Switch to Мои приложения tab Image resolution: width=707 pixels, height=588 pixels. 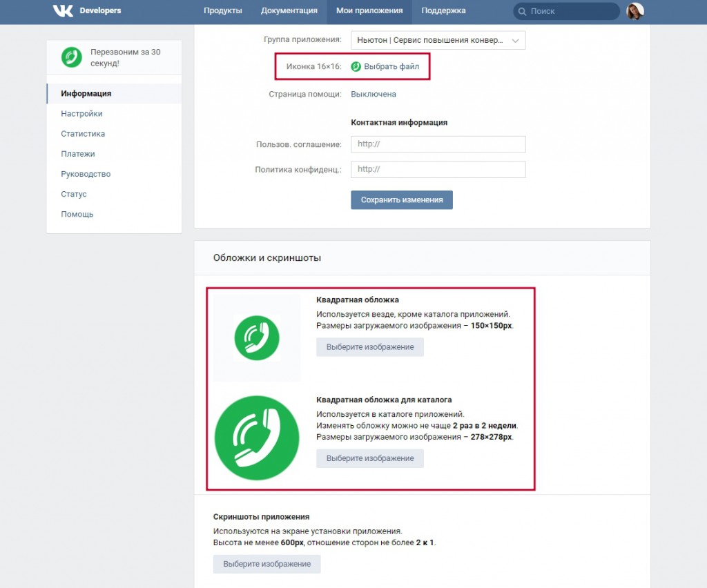[369, 10]
